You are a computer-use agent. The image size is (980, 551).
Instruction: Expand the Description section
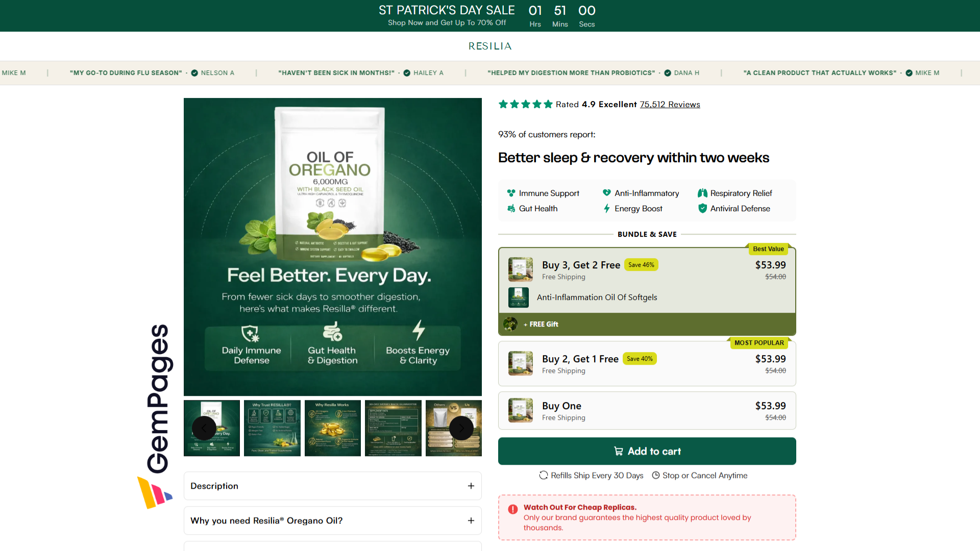pyautogui.click(x=332, y=486)
